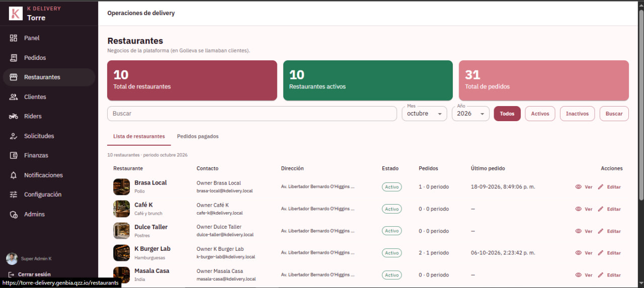Click the Brasa Local restaurant thumbnail
This screenshot has height=288, width=644.
tap(122, 187)
